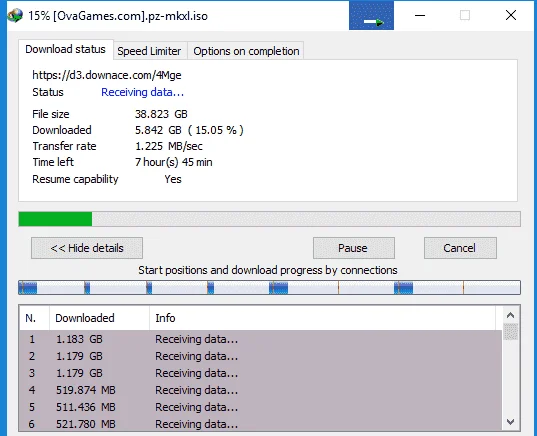
Task: Click the Downloaded column header
Action: click(x=99, y=318)
